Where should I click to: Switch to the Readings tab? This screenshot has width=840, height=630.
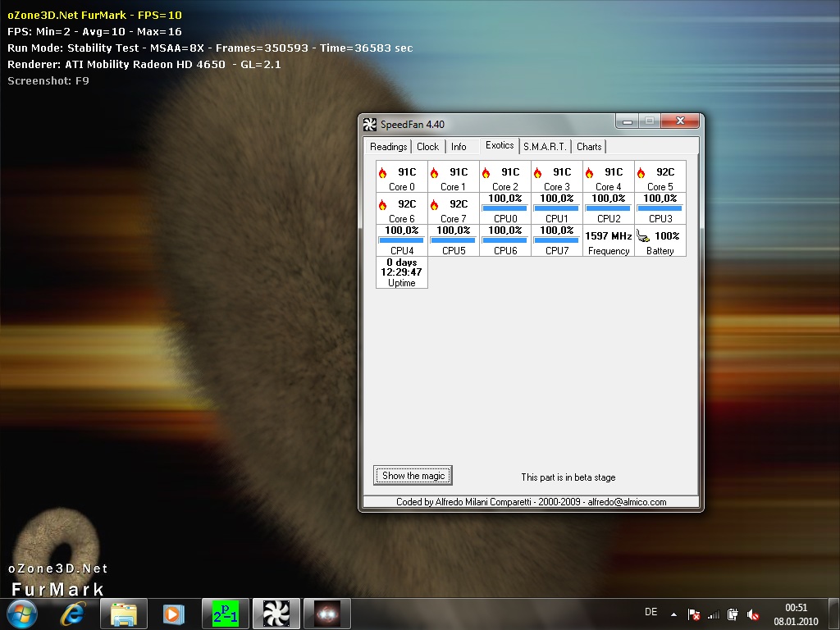click(x=388, y=147)
